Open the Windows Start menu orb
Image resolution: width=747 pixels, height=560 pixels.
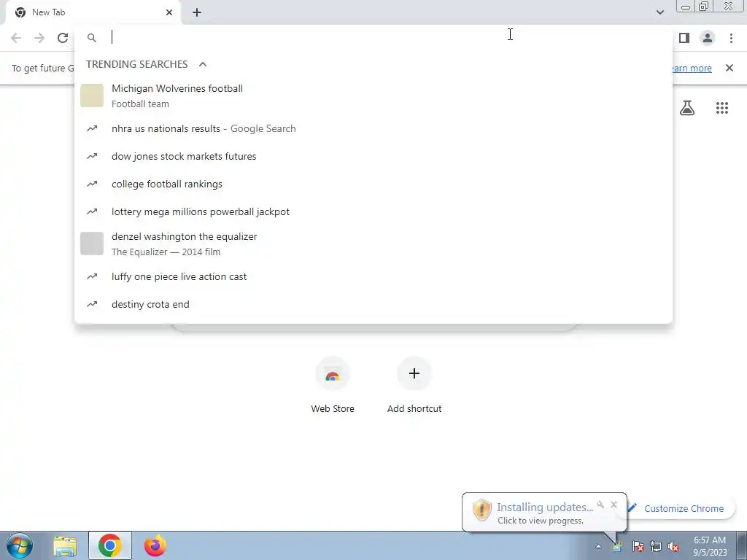20,545
